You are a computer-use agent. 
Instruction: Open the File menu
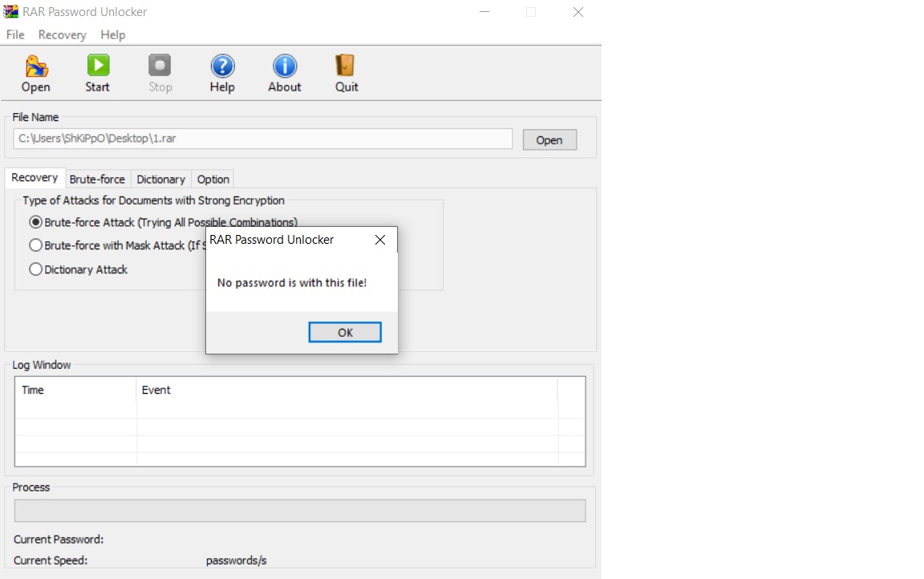point(15,34)
